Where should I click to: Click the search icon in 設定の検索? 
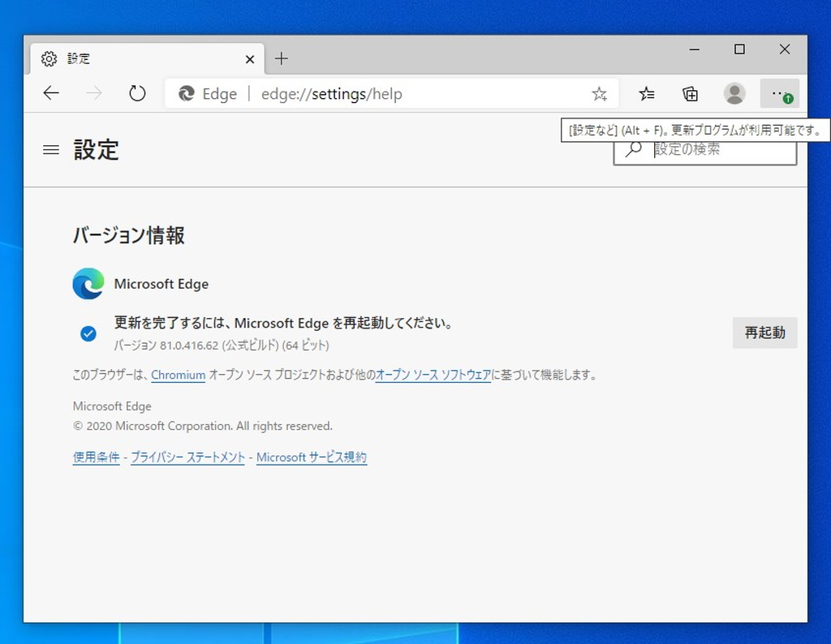[x=633, y=149]
